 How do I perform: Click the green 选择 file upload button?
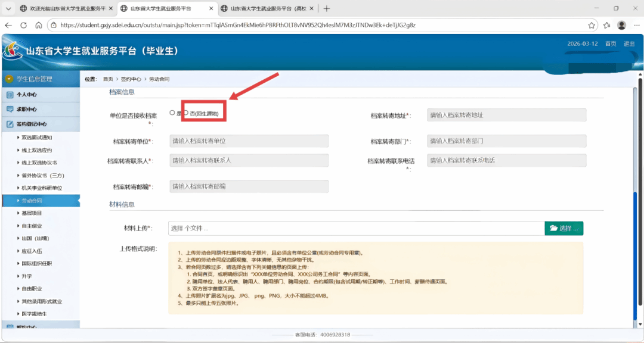pyautogui.click(x=563, y=228)
